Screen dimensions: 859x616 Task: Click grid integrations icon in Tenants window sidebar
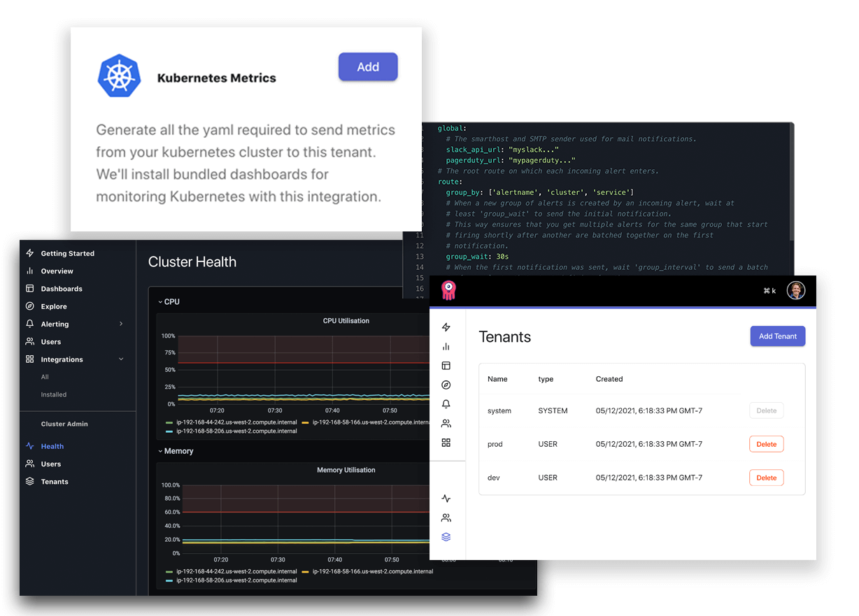446,443
